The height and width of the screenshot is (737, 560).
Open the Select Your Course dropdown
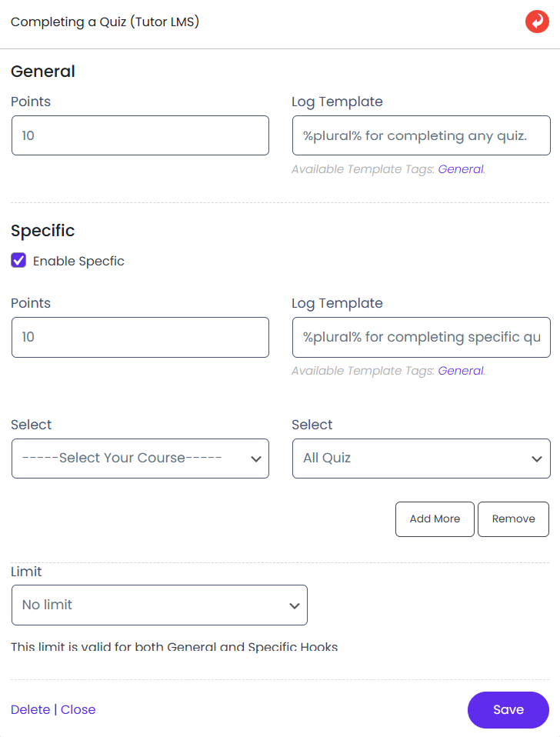click(x=140, y=459)
